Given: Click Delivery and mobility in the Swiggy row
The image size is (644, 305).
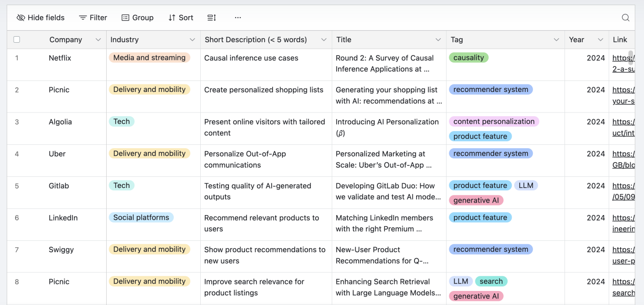Looking at the screenshot, I should [x=149, y=249].
